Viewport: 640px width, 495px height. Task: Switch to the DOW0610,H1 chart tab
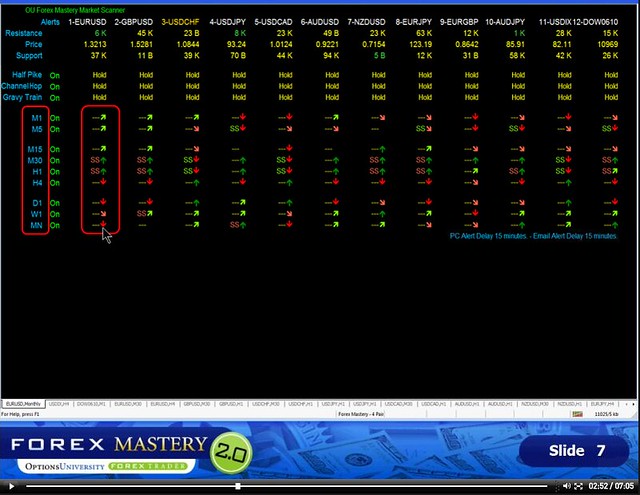click(91, 404)
